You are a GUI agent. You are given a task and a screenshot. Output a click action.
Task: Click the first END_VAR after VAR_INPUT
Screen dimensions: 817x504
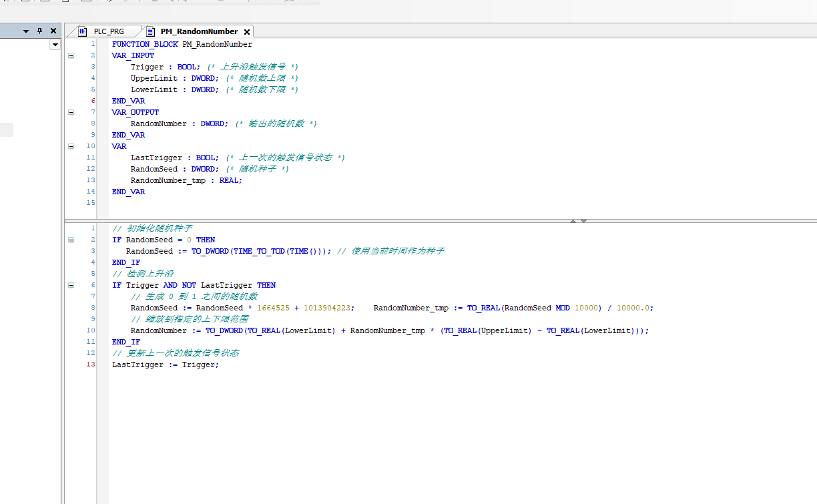pyautogui.click(x=128, y=101)
